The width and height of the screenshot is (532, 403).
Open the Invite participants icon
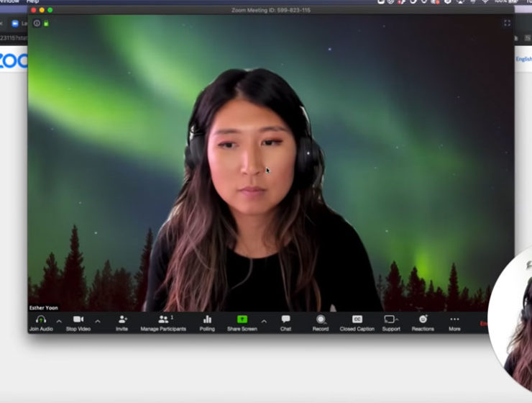pos(121,320)
